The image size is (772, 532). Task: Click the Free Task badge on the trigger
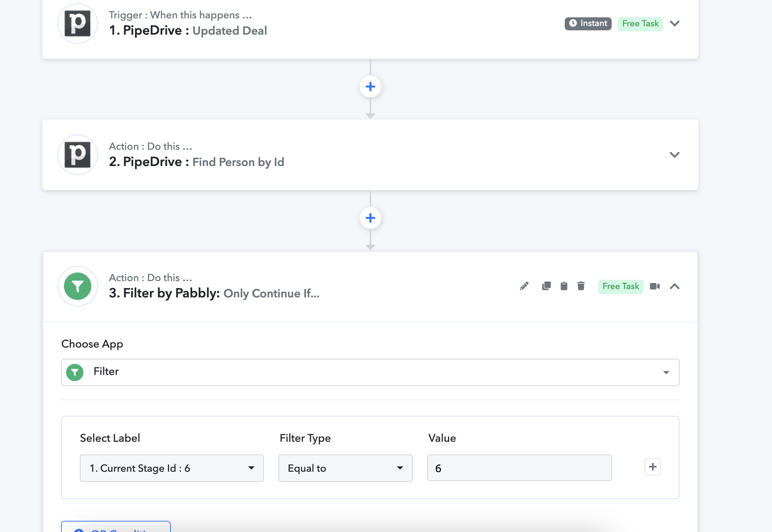pyautogui.click(x=640, y=23)
